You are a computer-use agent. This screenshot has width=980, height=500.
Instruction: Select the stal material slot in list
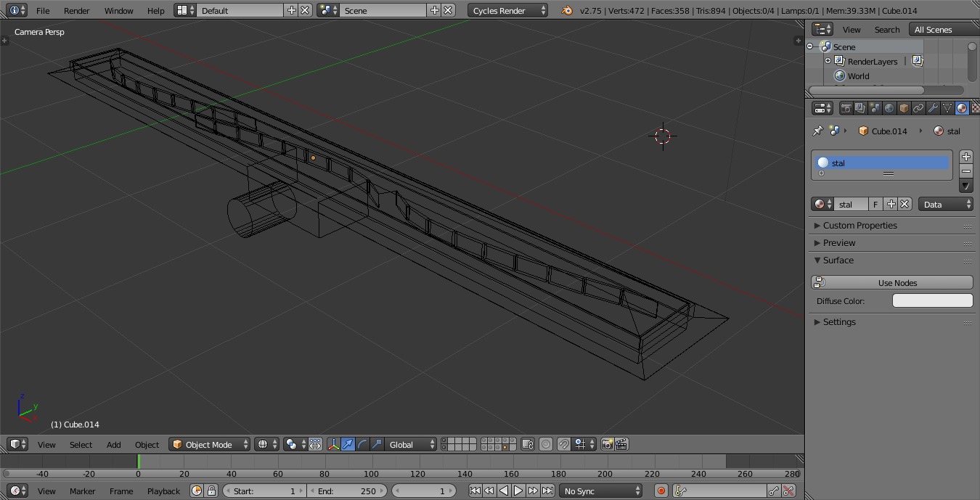(x=883, y=163)
